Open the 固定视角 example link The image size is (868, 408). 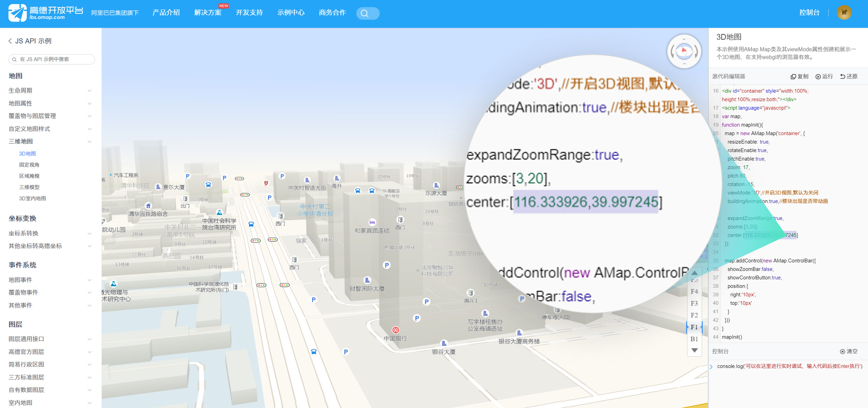click(29, 165)
